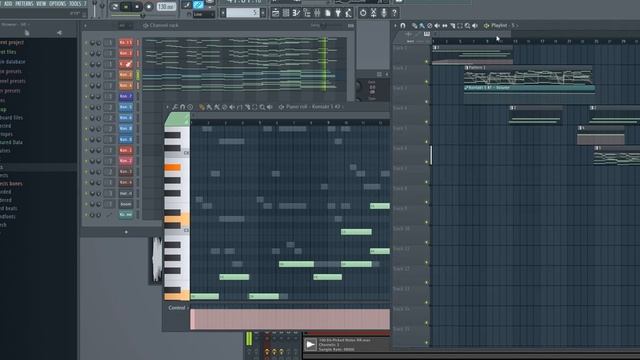640x360 pixels.
Task: Toggle mute dot for playlist Track 4
Action: coord(427,122)
